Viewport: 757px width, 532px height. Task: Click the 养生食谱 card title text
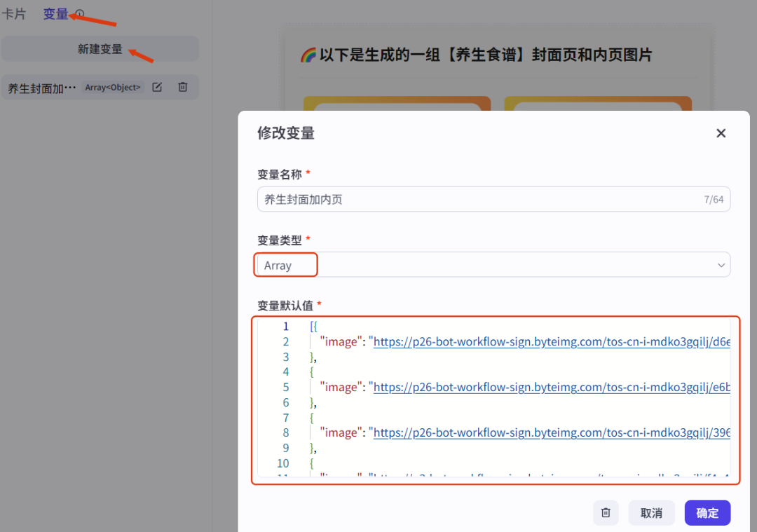pyautogui.click(x=486, y=55)
